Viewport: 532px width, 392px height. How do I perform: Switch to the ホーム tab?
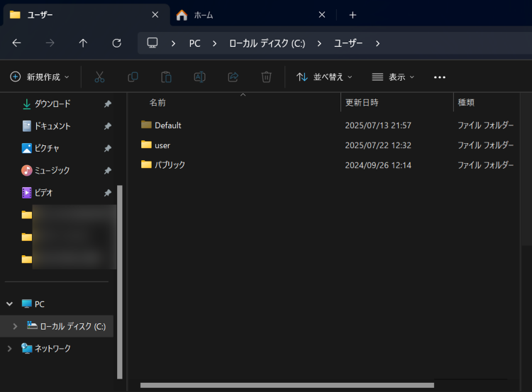(251, 15)
